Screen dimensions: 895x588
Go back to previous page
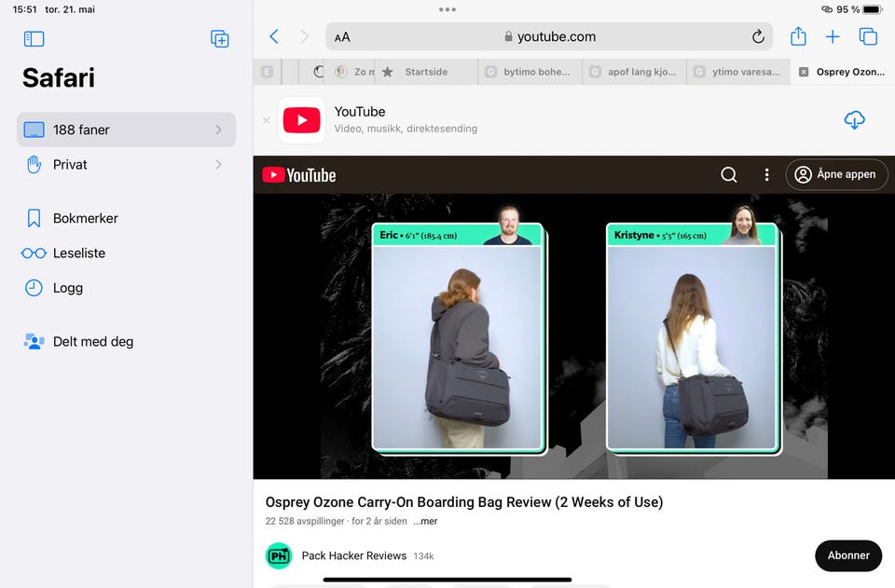pos(274,37)
